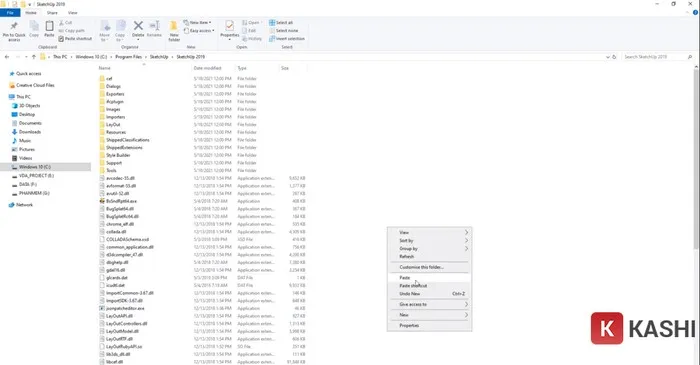Choose Paste from the context menu
This screenshot has height=365, width=700.
[x=429, y=278]
